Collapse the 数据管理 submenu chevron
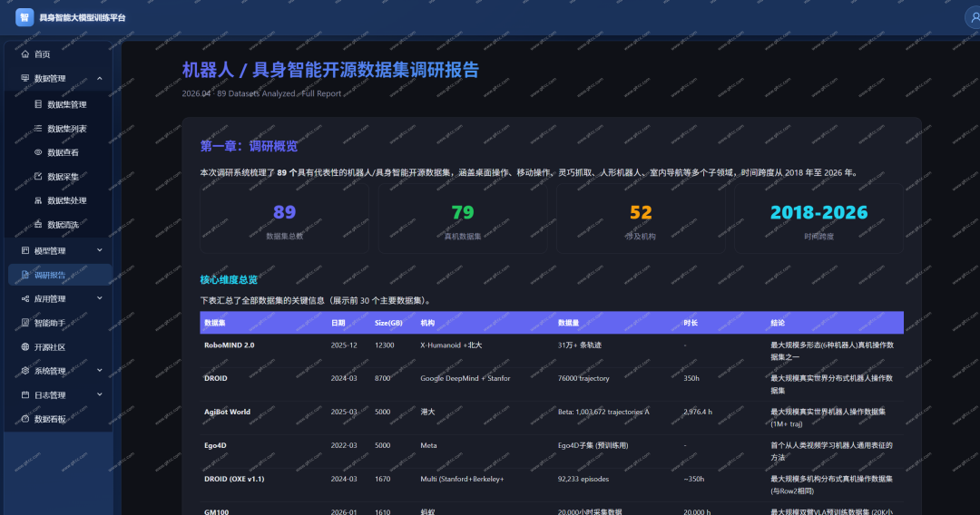Image resolution: width=980 pixels, height=515 pixels. pos(100,79)
